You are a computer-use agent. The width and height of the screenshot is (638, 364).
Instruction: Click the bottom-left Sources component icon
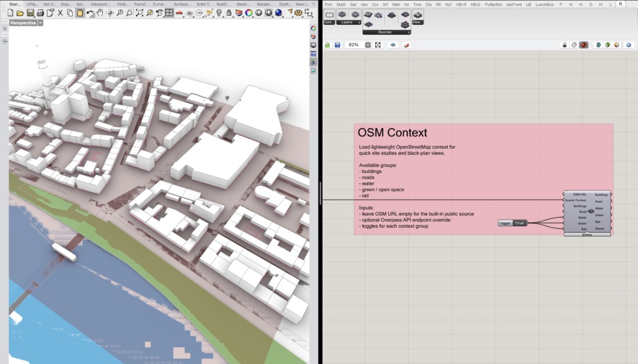click(x=368, y=24)
